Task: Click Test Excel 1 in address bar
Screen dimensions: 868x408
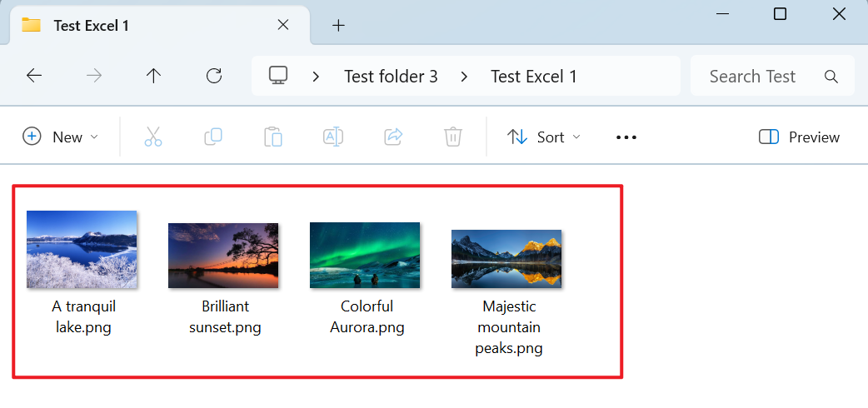Action: pyautogui.click(x=534, y=77)
